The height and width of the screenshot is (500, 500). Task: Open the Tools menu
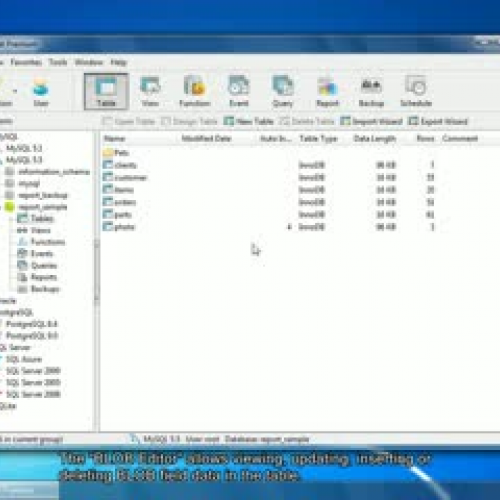[x=58, y=62]
